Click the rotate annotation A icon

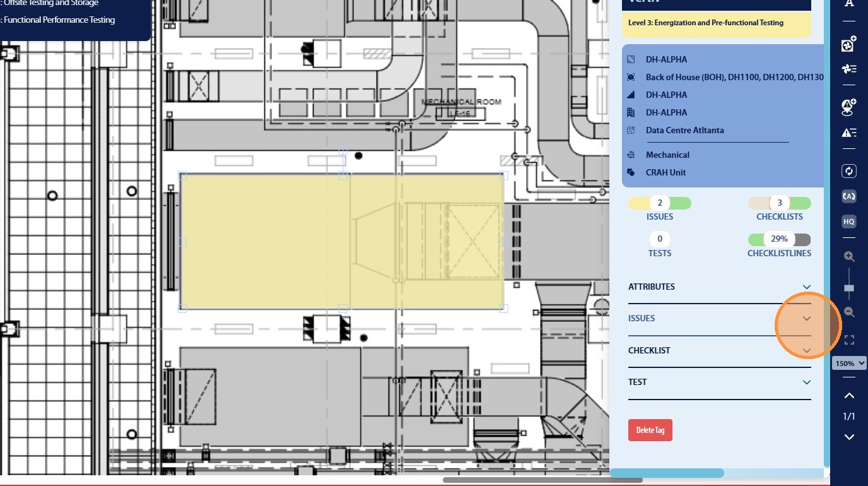click(x=849, y=196)
